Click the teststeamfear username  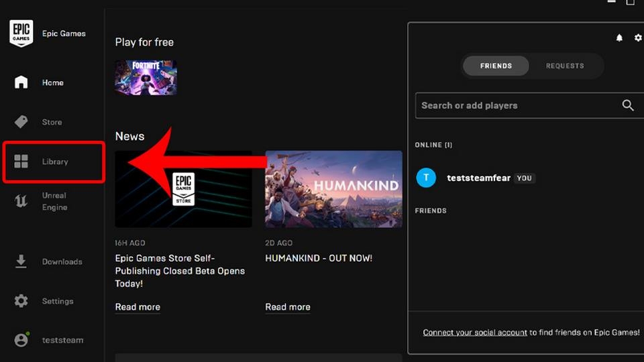tap(478, 178)
